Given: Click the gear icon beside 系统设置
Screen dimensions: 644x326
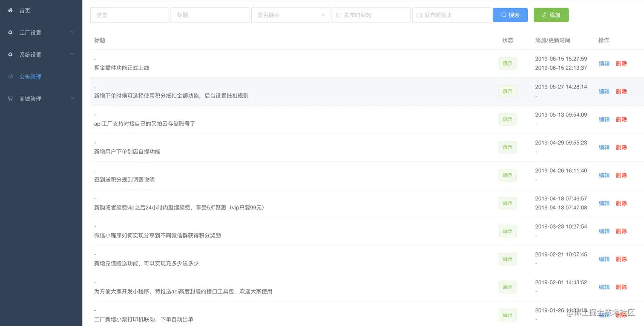Looking at the screenshot, I should (x=10, y=54).
